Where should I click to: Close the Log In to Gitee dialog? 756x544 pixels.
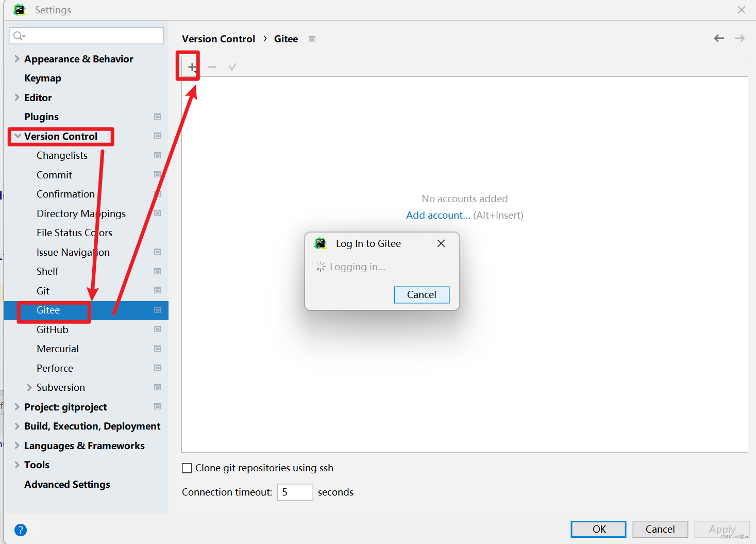(x=441, y=243)
